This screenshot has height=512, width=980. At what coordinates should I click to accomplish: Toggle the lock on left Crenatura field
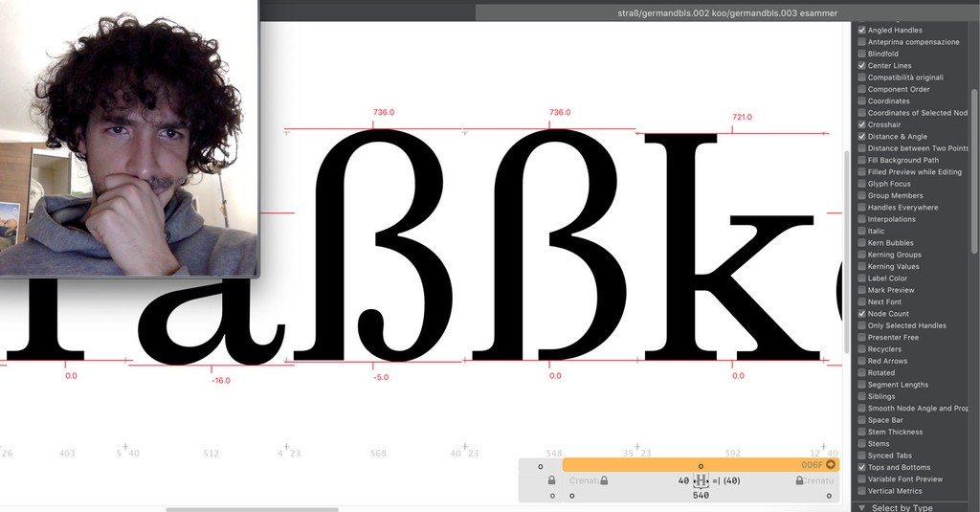tap(604, 480)
